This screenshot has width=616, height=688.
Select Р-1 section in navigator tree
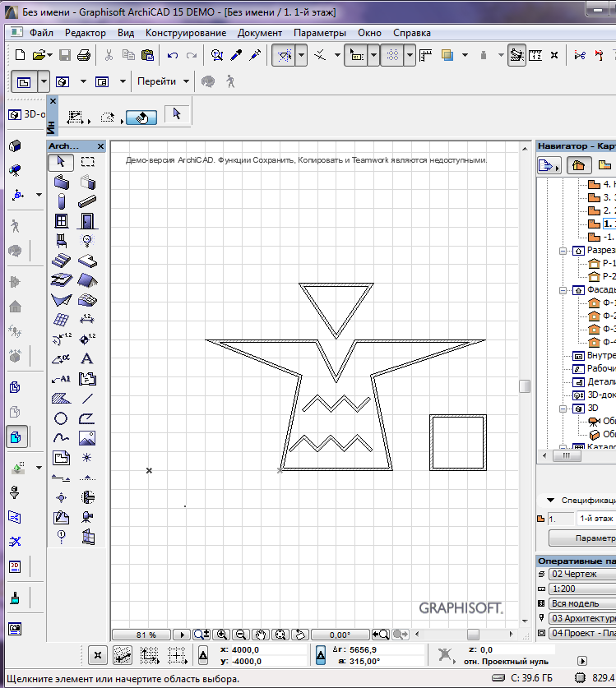[601, 263]
